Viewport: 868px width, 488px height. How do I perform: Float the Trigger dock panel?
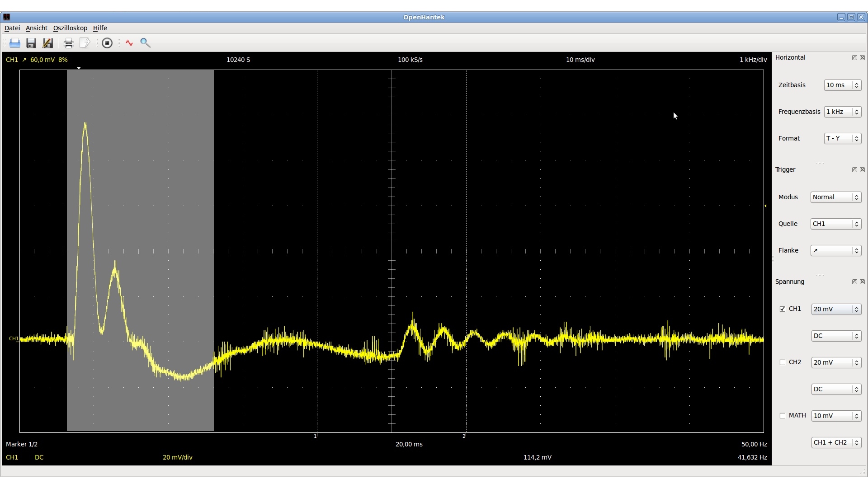[854, 170]
